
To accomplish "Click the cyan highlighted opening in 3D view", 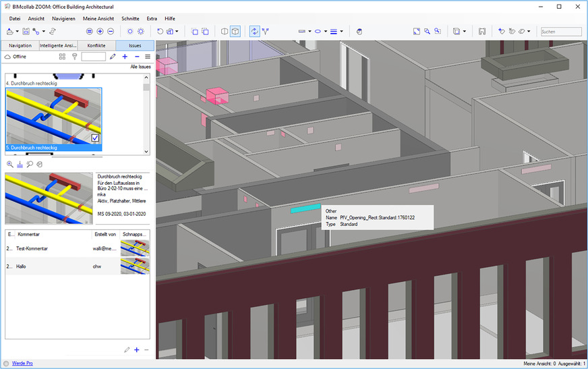I will point(305,209).
